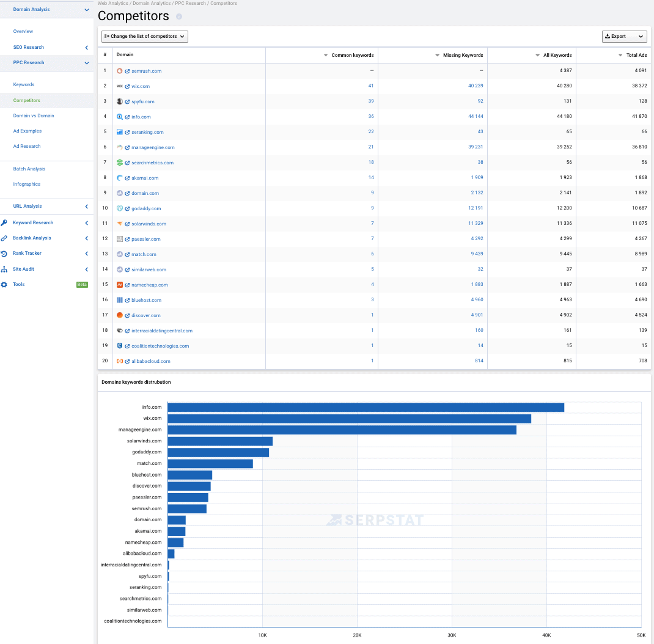
Task: Open Ad Examples in sidebar
Action: (27, 131)
